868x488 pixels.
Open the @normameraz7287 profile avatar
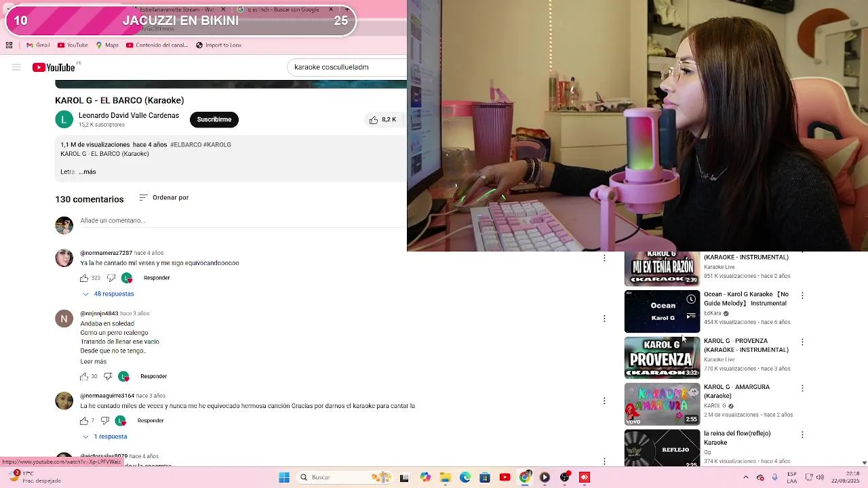64,258
